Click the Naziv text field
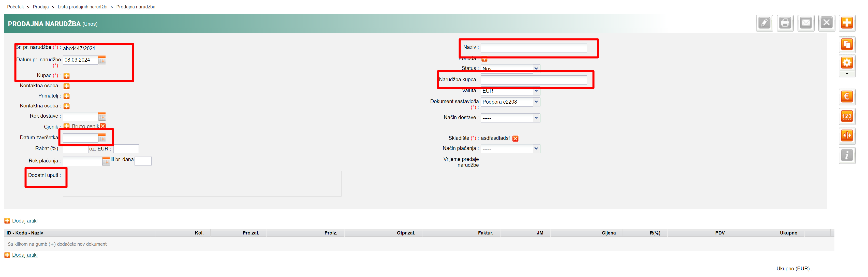 [533, 48]
